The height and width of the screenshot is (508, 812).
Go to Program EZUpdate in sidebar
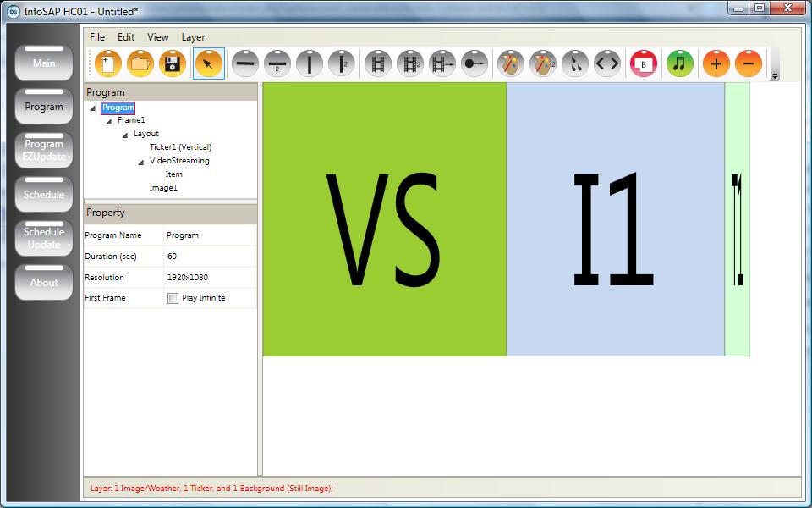pos(44,150)
